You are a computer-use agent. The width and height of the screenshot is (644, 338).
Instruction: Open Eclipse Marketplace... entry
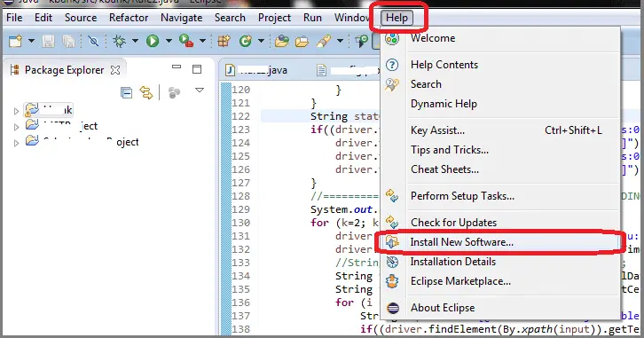point(500,282)
